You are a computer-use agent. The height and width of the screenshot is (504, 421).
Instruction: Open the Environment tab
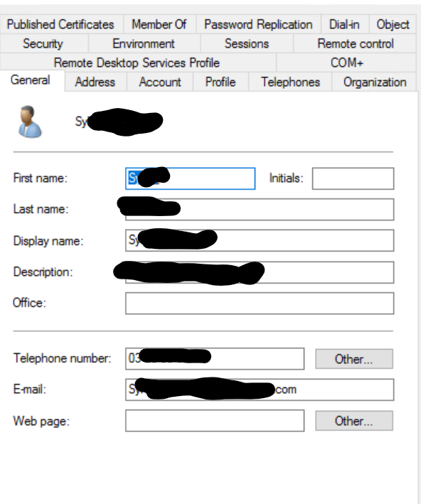click(x=144, y=43)
